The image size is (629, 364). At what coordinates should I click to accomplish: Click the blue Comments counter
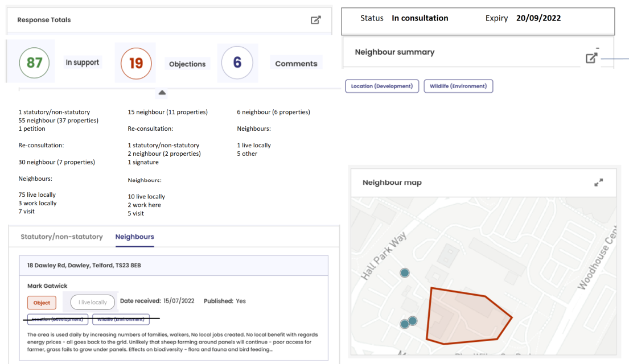pos(237,63)
